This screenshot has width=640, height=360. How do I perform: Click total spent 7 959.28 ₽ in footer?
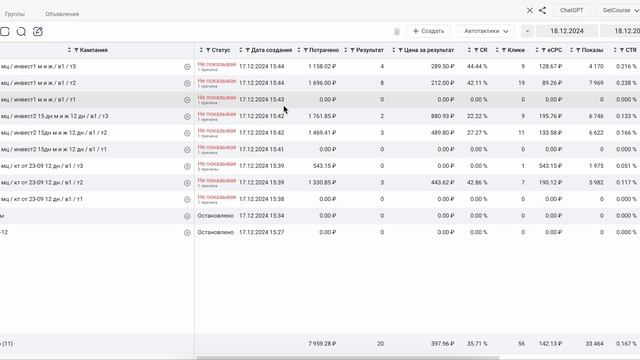(x=322, y=344)
